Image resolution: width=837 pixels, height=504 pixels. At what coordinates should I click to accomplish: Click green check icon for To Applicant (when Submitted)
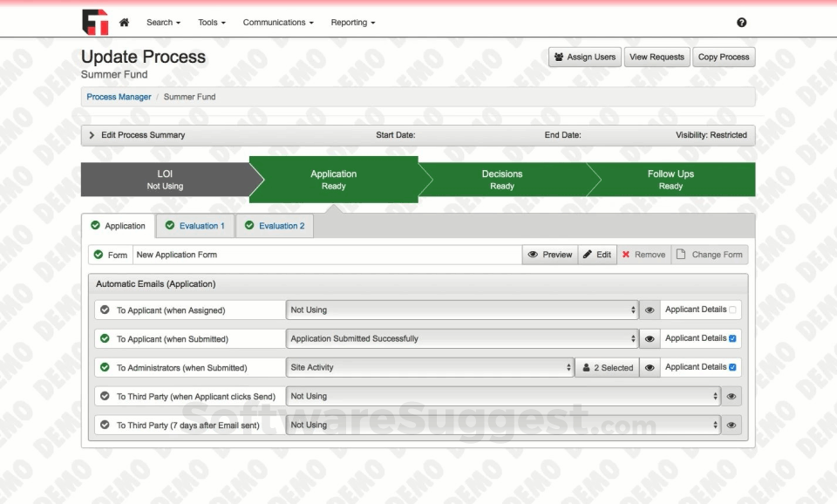tap(105, 338)
